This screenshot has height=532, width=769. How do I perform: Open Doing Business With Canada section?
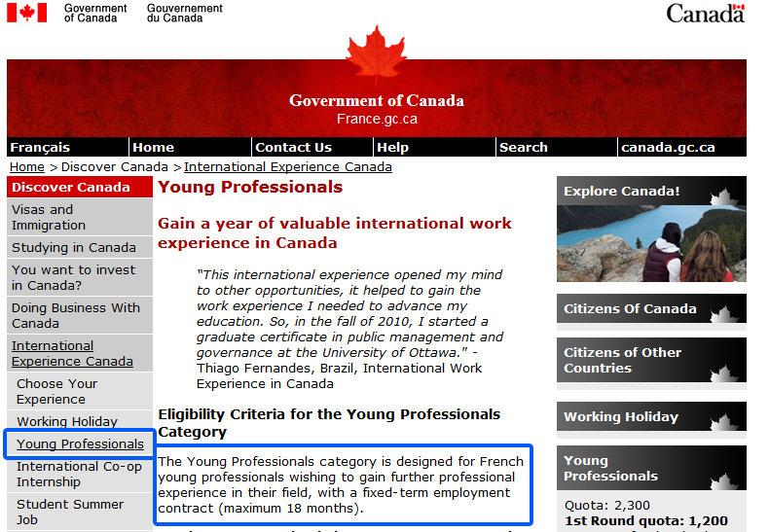[76, 315]
